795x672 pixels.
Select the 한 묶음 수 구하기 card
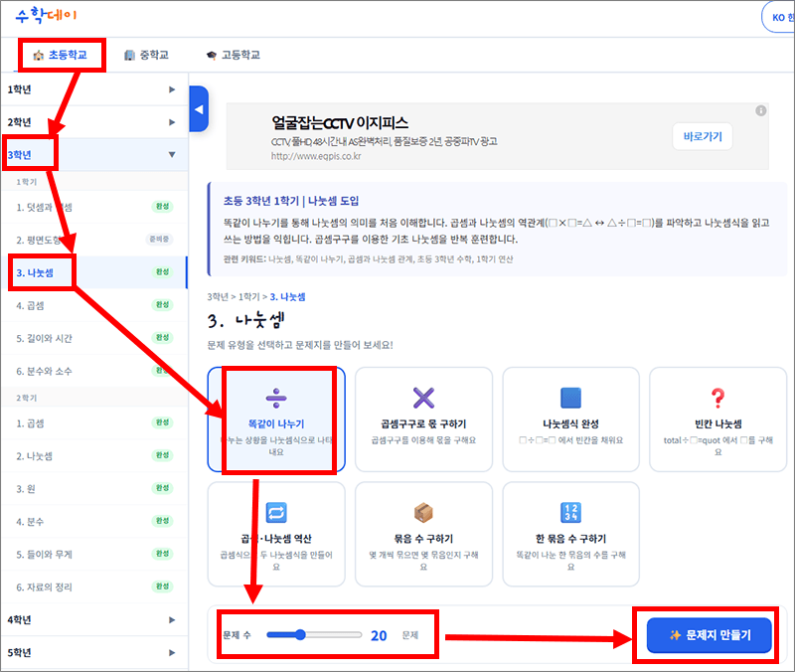[570, 534]
